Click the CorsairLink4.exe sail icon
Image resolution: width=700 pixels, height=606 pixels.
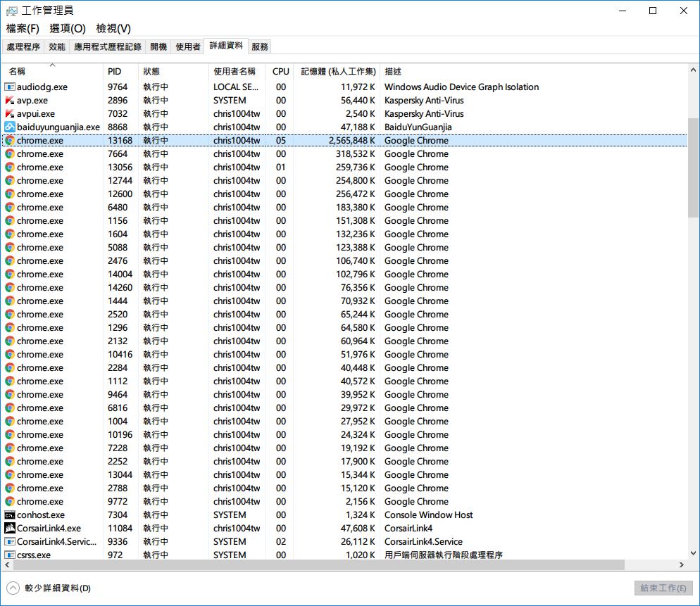coord(10,528)
